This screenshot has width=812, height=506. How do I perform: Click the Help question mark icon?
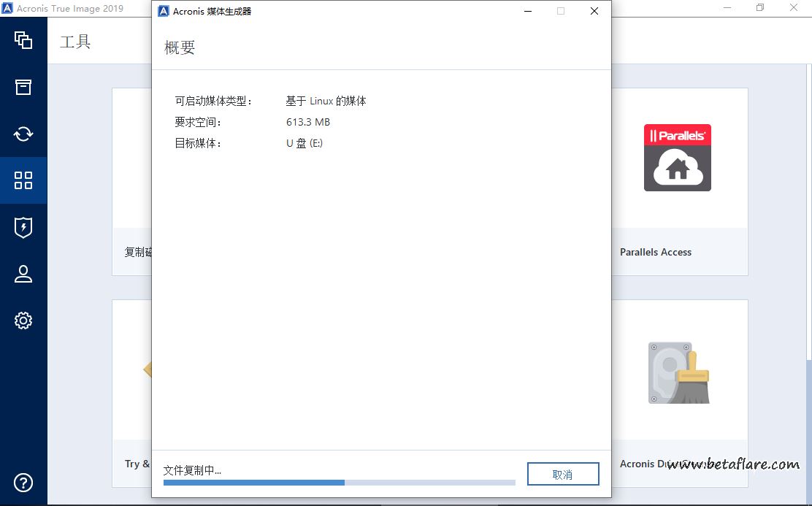(x=23, y=483)
